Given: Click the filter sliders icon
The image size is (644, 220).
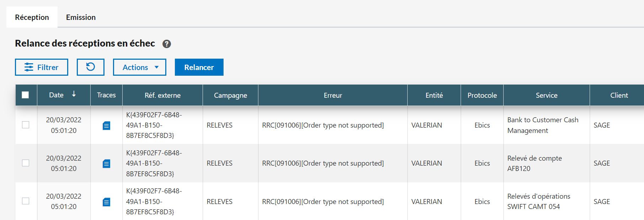Looking at the screenshot, I should pyautogui.click(x=29, y=67).
